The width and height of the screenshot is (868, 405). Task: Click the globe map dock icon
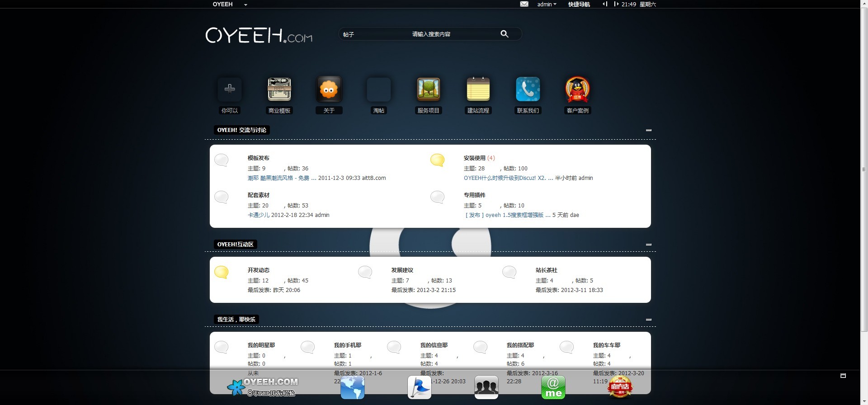click(353, 387)
